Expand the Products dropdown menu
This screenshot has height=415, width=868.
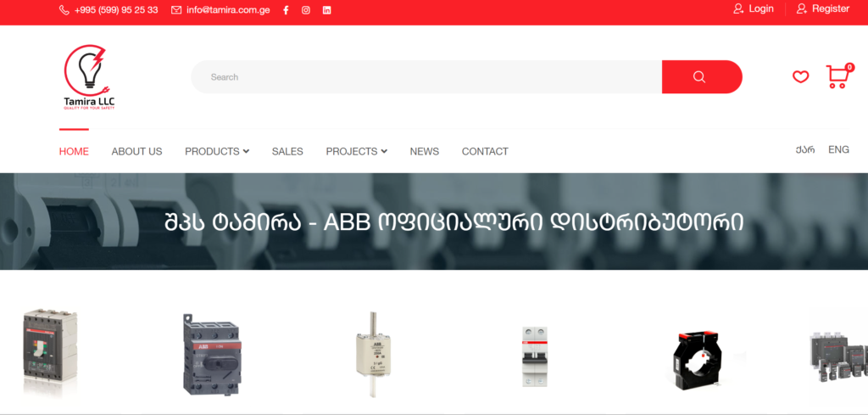click(217, 152)
